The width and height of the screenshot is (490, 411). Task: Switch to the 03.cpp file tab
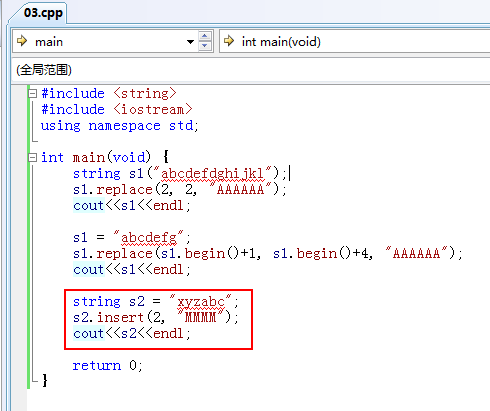coord(43,13)
